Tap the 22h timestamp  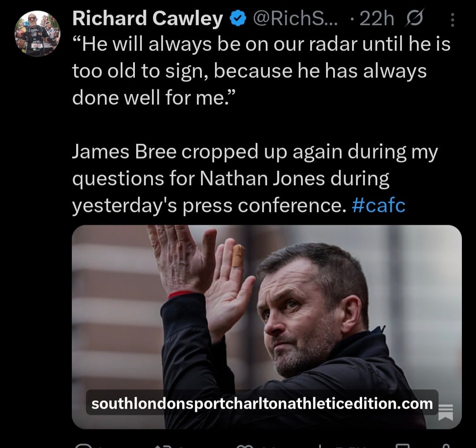point(376,19)
